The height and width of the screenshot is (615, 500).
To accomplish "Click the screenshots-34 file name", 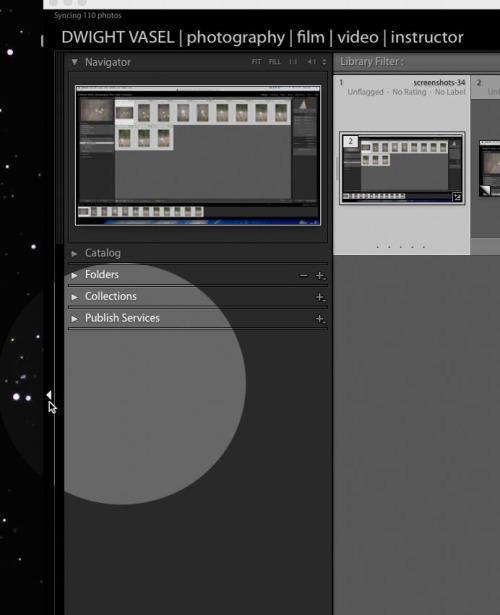I will [439, 83].
